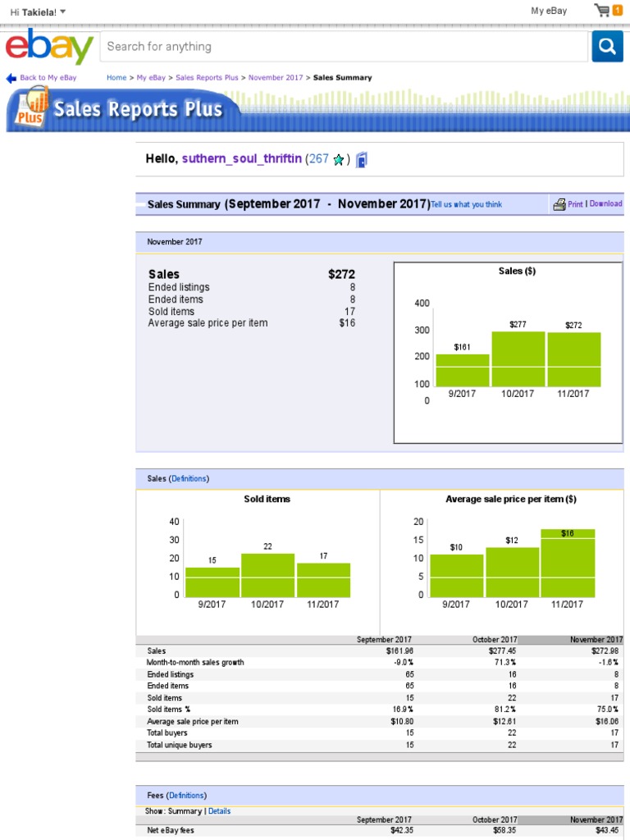
Task: Open suthern_soul_thriftin profile link
Action: 241,158
